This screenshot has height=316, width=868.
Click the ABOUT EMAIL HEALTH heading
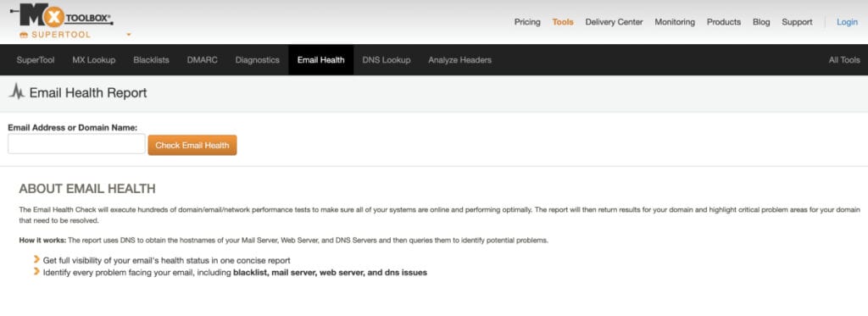coord(87,189)
